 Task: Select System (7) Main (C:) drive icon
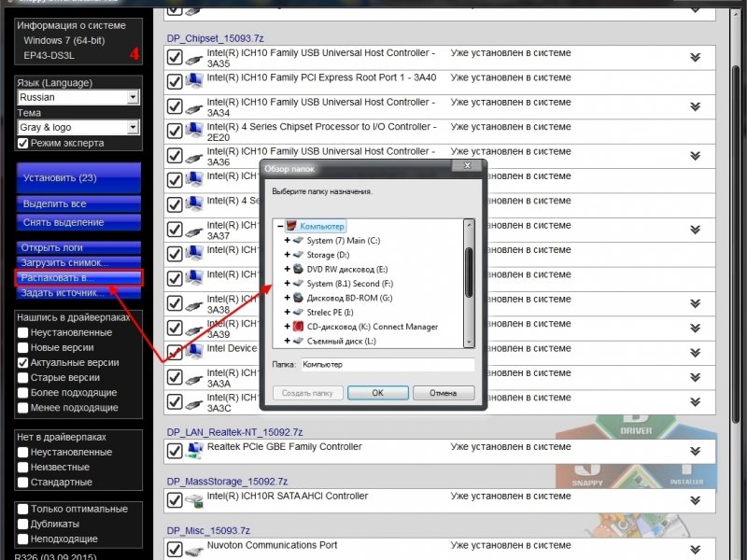299,240
